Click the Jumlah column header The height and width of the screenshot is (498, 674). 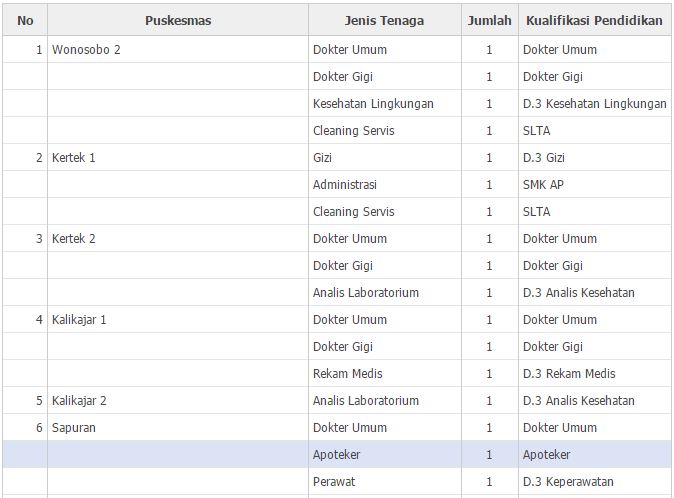tap(489, 20)
